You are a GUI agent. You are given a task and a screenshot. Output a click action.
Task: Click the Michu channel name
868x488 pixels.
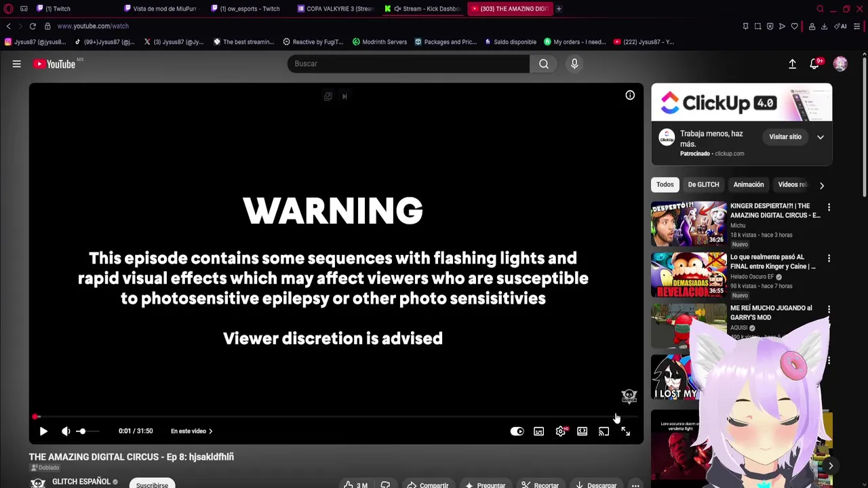[738, 225]
